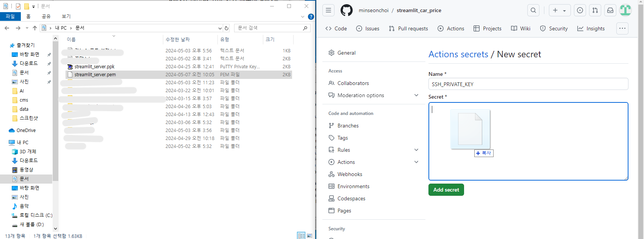The image size is (644, 239).
Task: Open the user avatar menu
Action: pos(625,10)
